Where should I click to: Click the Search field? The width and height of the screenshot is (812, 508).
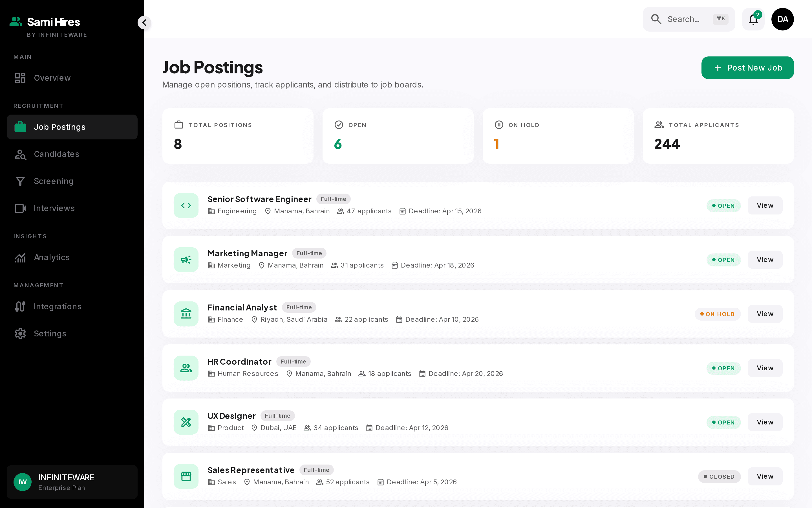pos(689,19)
